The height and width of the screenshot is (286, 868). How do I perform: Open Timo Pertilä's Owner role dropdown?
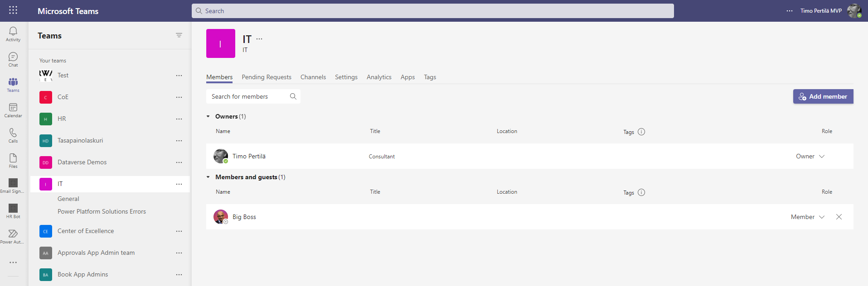(x=810, y=156)
